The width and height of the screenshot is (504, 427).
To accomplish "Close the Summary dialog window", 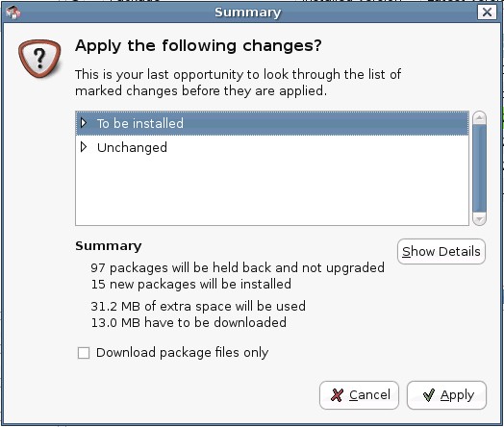I will pyautogui.click(x=487, y=13).
